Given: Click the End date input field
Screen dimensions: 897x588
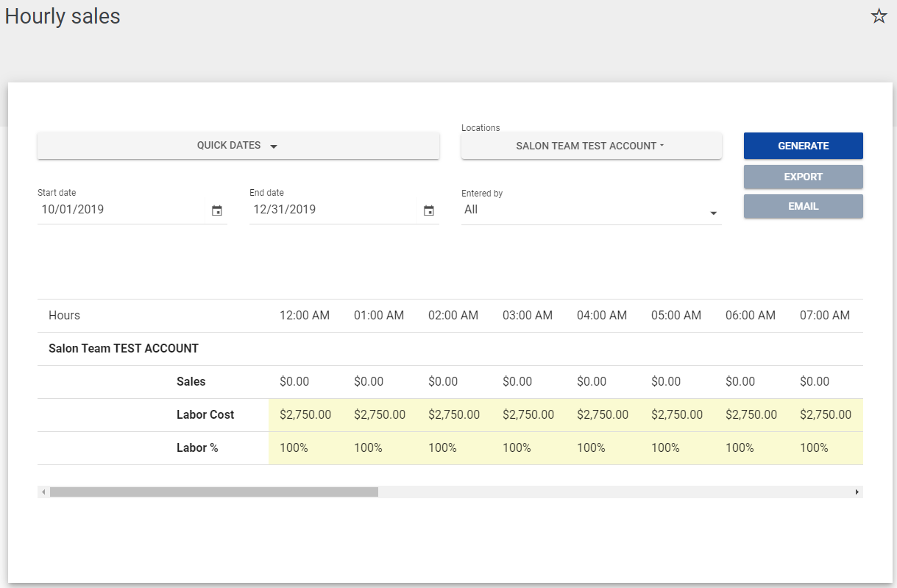Looking at the screenshot, I should (x=332, y=210).
